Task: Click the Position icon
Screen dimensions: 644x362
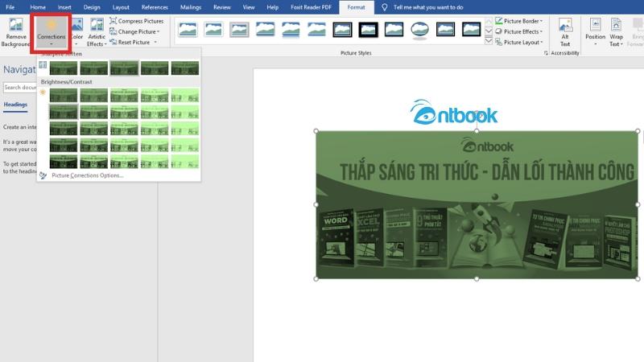Action: (595, 25)
